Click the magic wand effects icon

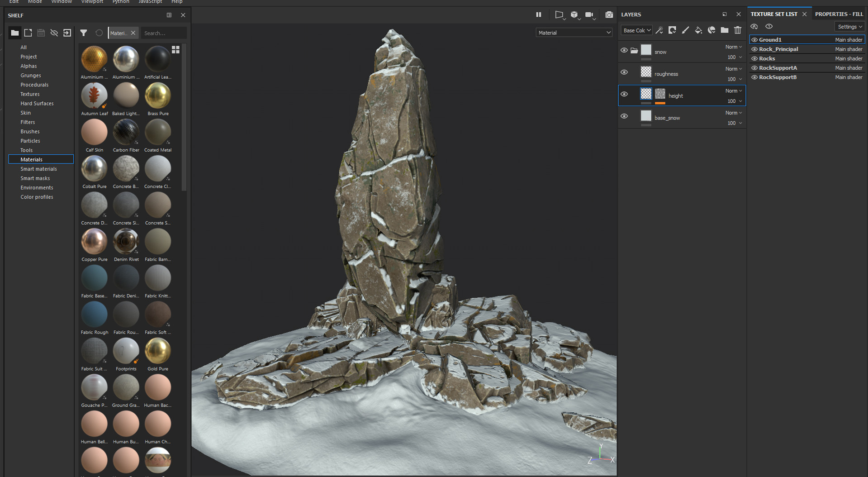(659, 30)
